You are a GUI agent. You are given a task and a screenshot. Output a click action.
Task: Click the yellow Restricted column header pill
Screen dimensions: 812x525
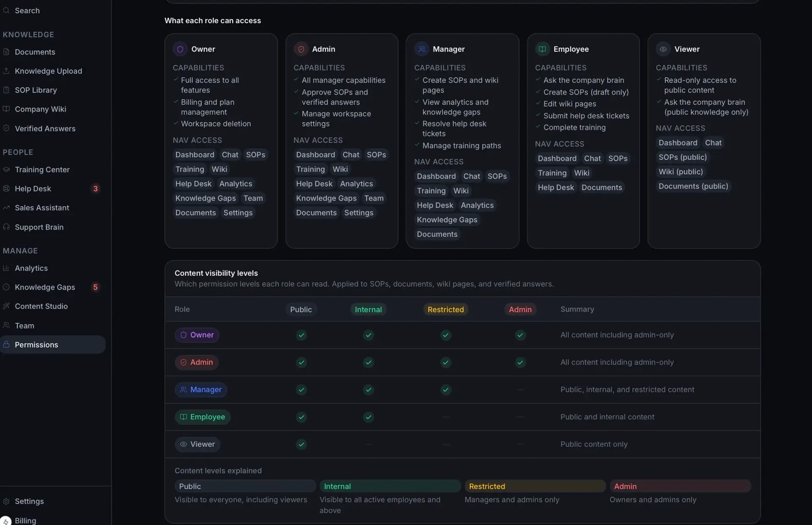click(446, 309)
